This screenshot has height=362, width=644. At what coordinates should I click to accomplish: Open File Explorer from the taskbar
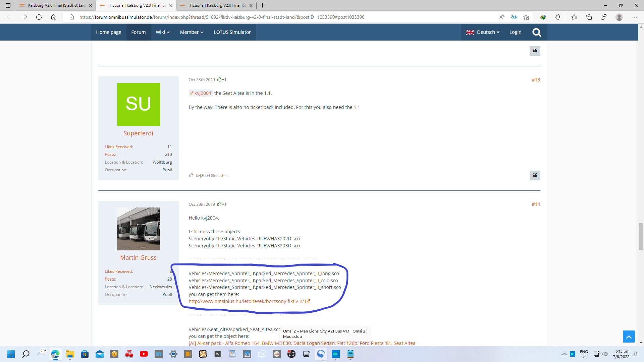70,354
